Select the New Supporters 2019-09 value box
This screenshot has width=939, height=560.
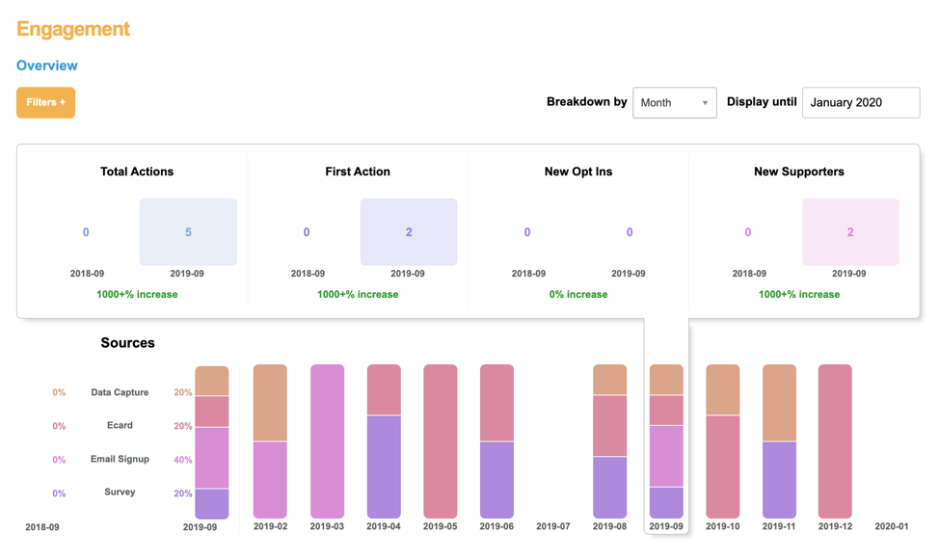(850, 232)
